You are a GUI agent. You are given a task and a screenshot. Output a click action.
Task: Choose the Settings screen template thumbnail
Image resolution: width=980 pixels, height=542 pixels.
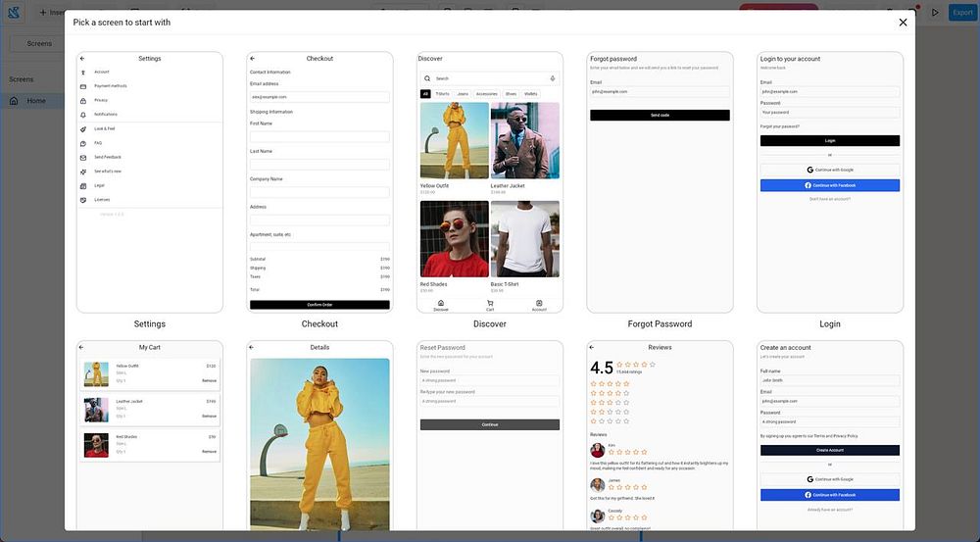[149, 182]
